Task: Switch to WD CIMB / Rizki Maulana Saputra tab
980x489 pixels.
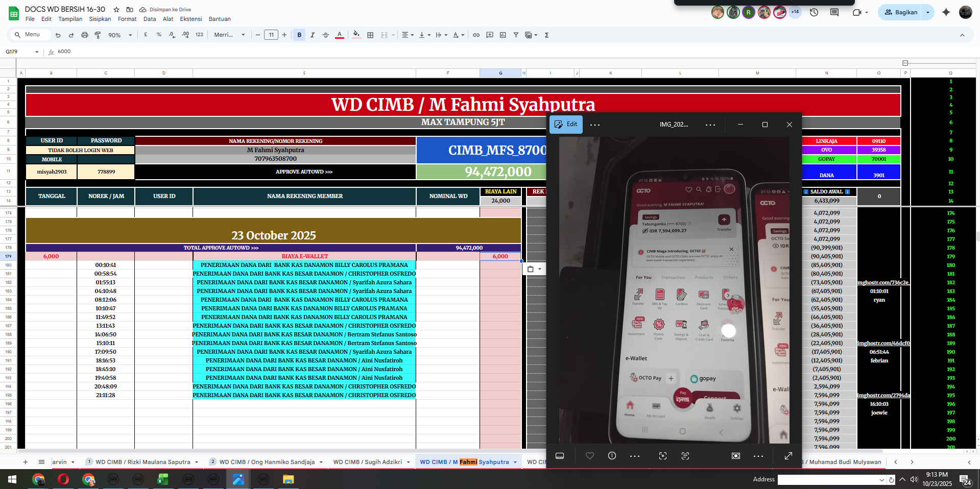Action: (142, 462)
